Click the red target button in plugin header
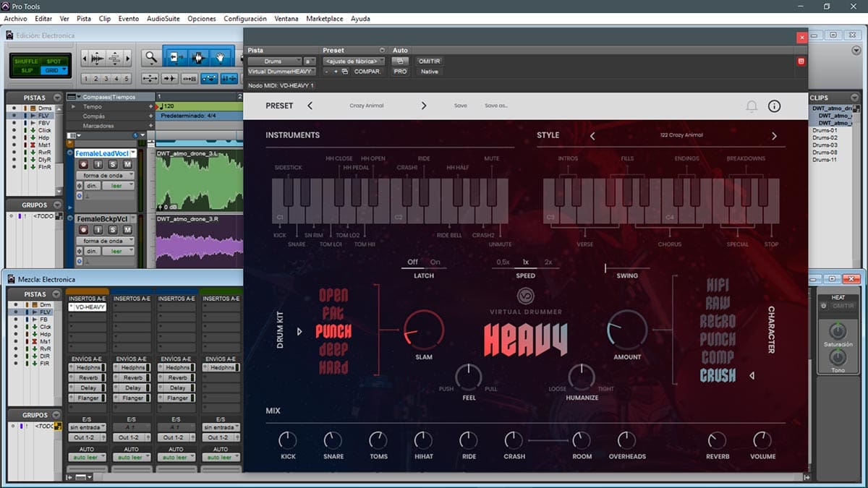The width and height of the screenshot is (868, 488). (x=801, y=61)
